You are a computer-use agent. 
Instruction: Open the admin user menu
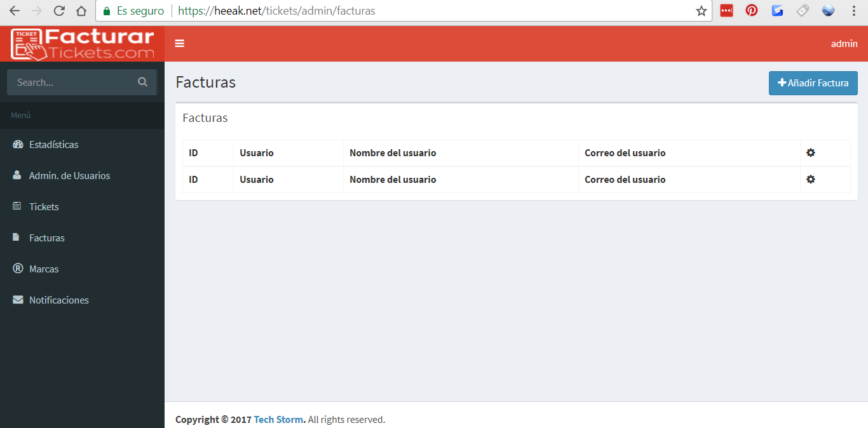844,44
